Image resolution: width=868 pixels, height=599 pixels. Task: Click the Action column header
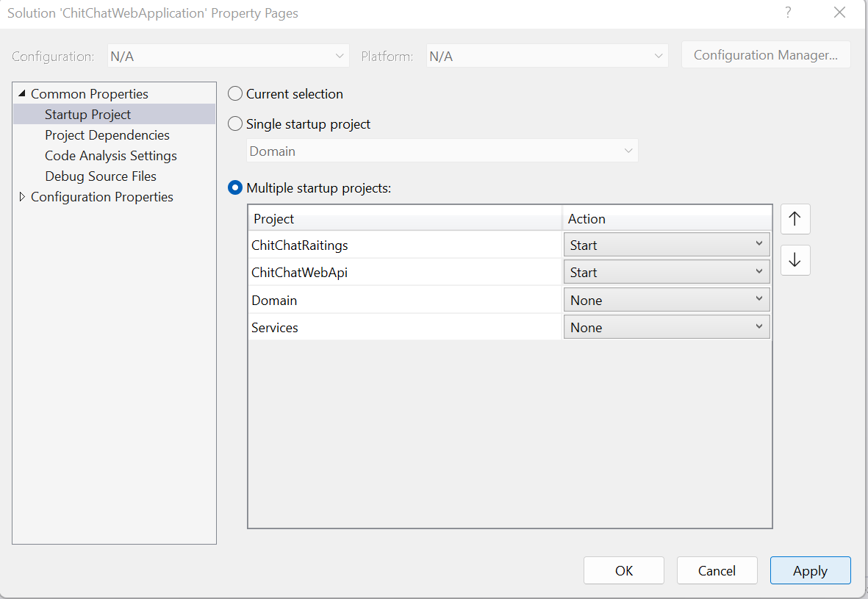click(667, 219)
